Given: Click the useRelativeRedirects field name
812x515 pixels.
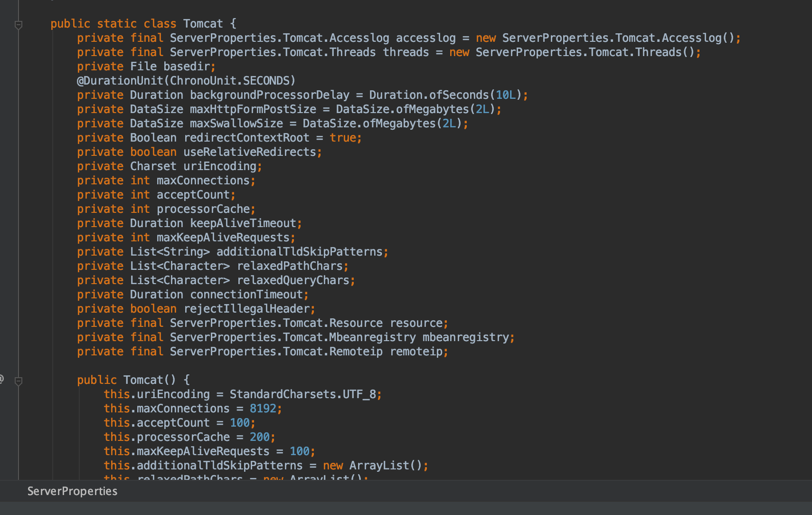Looking at the screenshot, I should coord(250,152).
